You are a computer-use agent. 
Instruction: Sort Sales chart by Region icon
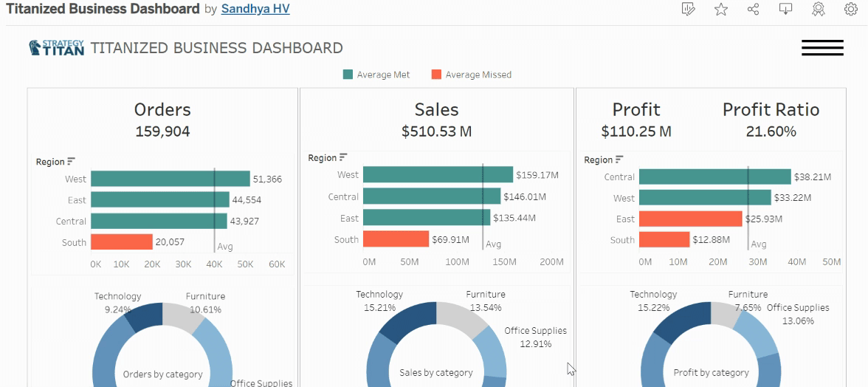pos(344,158)
